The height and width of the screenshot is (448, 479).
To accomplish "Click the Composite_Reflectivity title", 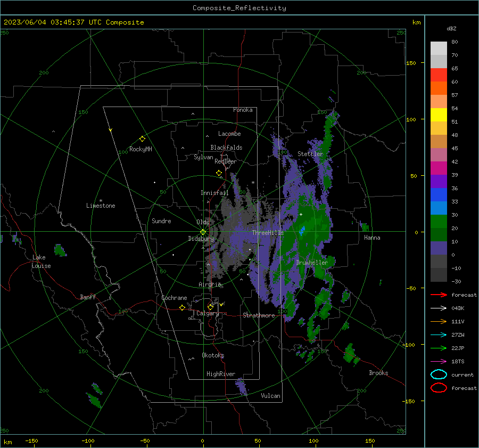I will click(240, 8).
